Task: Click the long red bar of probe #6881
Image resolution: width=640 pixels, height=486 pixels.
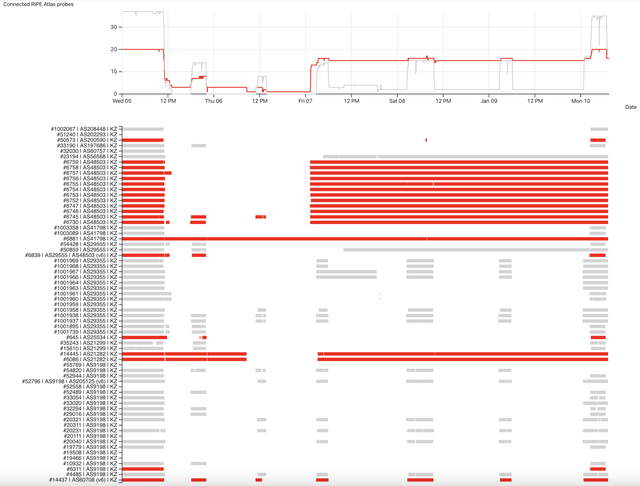Action: [x=365, y=239]
